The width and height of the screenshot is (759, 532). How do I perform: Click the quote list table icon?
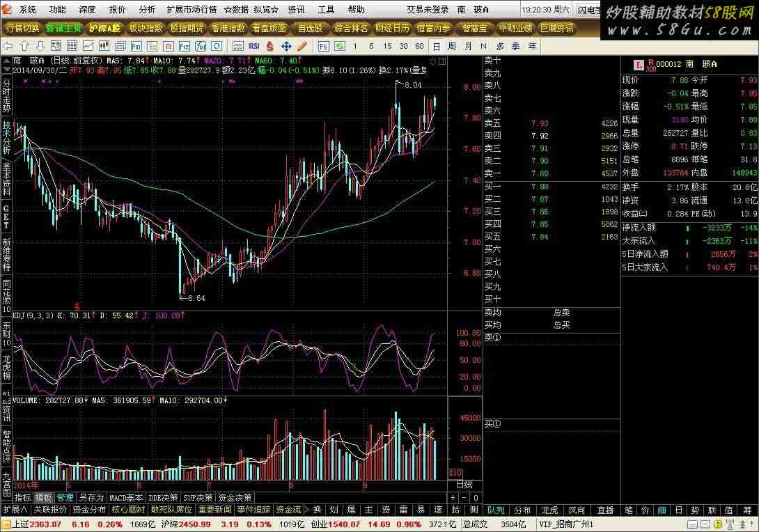(72, 47)
